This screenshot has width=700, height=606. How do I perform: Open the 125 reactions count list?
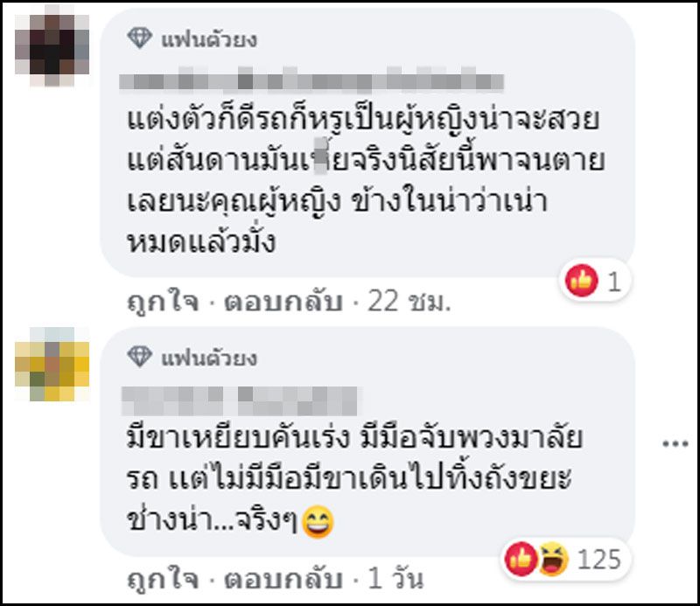point(599,559)
